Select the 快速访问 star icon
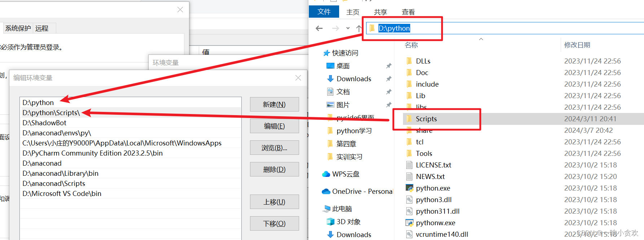 click(x=327, y=53)
